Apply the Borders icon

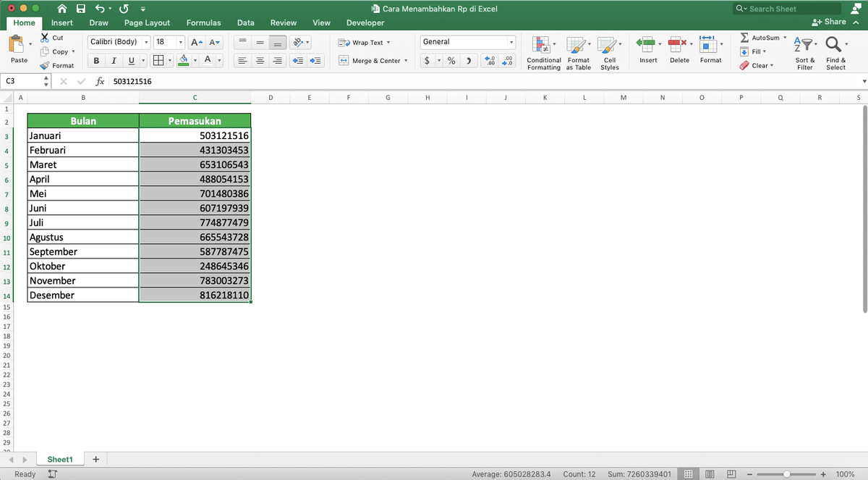(159, 61)
